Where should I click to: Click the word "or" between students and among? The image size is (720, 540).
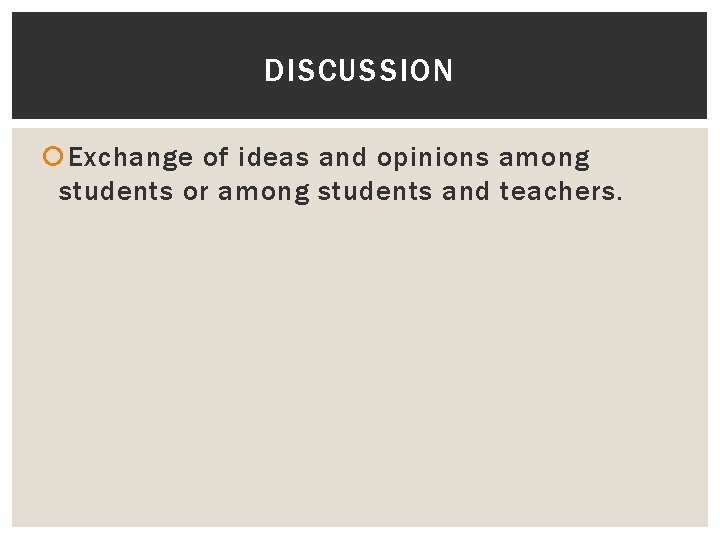tap(194, 191)
